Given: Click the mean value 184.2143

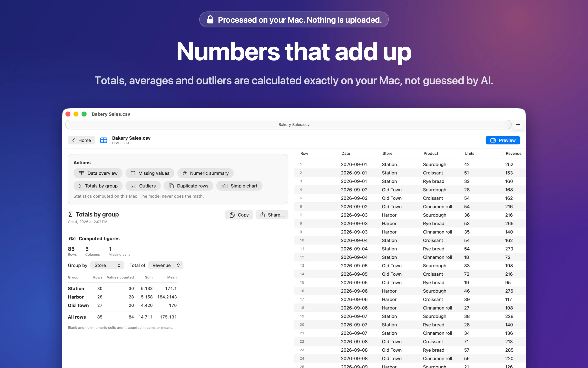Looking at the screenshot, I should [167, 297].
